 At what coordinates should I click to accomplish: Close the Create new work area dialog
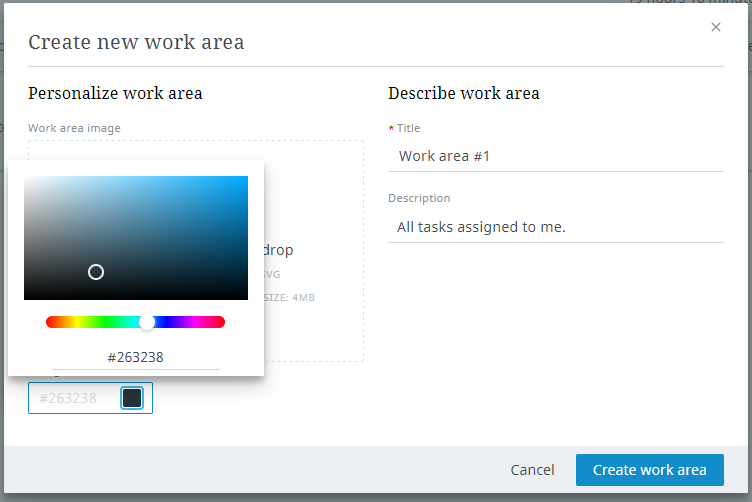pyautogui.click(x=716, y=27)
